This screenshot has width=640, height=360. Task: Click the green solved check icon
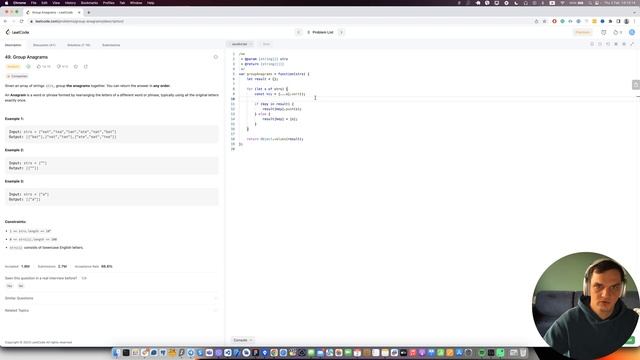point(28,67)
